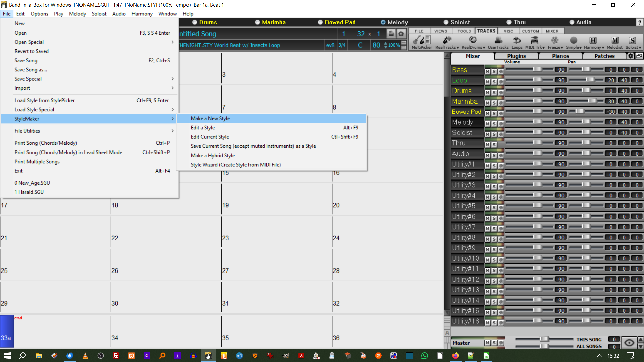The width and height of the screenshot is (644, 362).
Task: Open the time signature 3/4 selector
Action: coord(342,45)
